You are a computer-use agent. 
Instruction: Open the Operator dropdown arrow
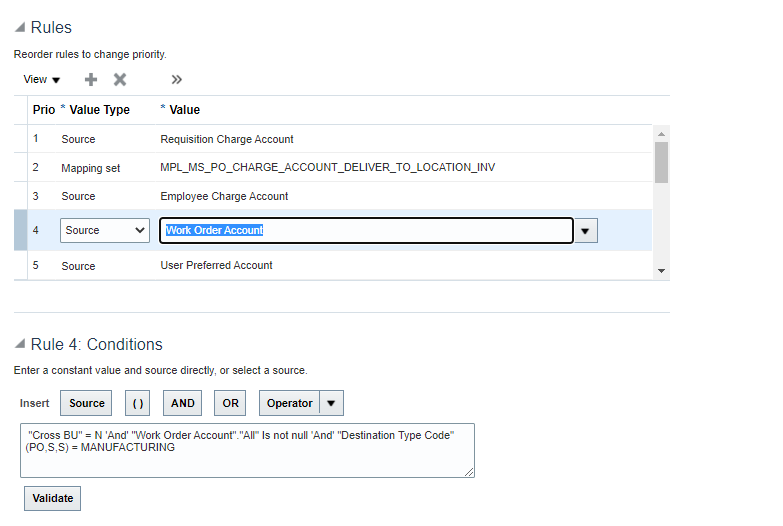(332, 403)
